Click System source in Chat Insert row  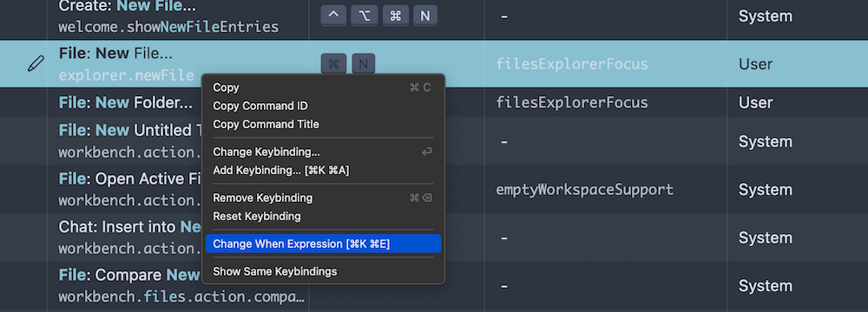point(765,237)
